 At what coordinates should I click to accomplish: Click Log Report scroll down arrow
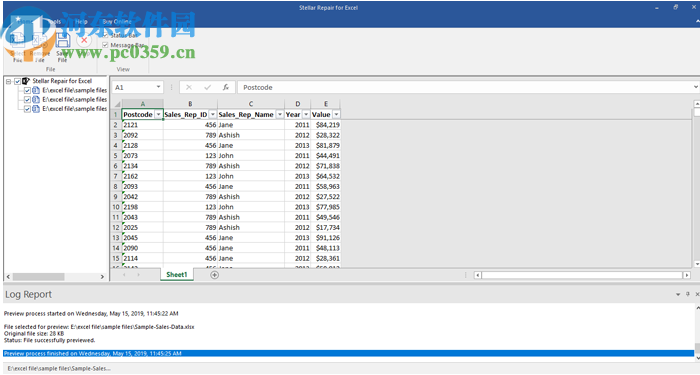697,358
